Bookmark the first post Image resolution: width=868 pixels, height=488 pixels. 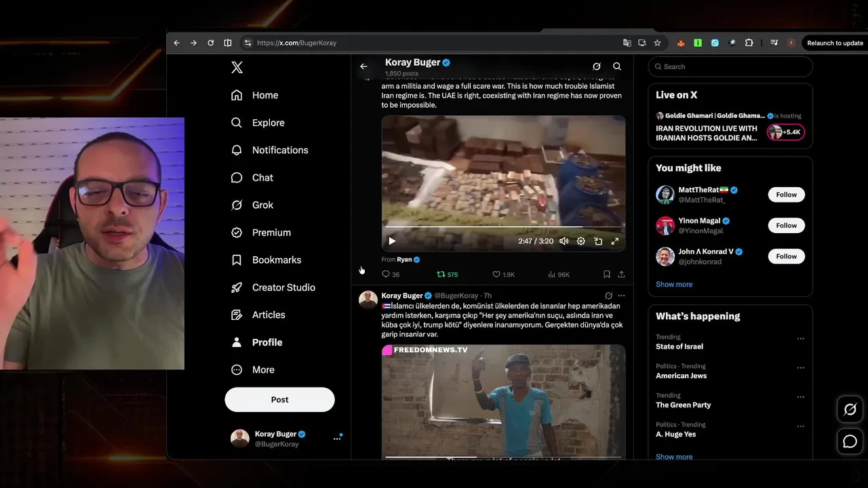(x=607, y=274)
